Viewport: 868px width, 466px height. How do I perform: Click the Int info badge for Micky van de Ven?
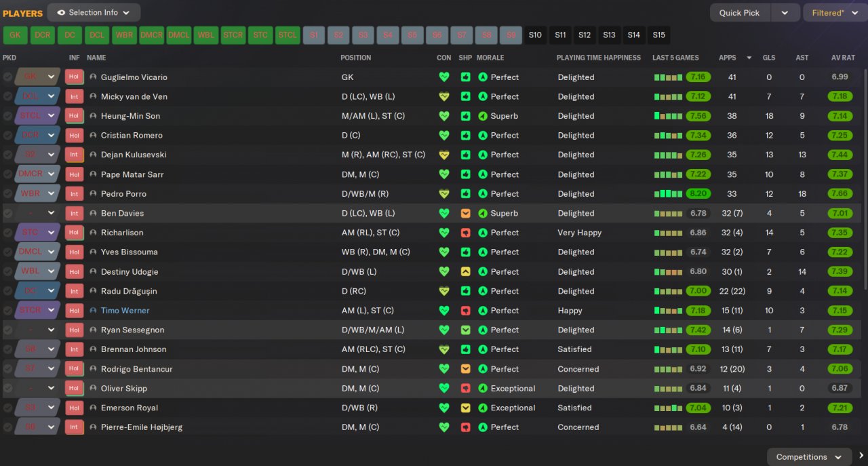(74, 96)
